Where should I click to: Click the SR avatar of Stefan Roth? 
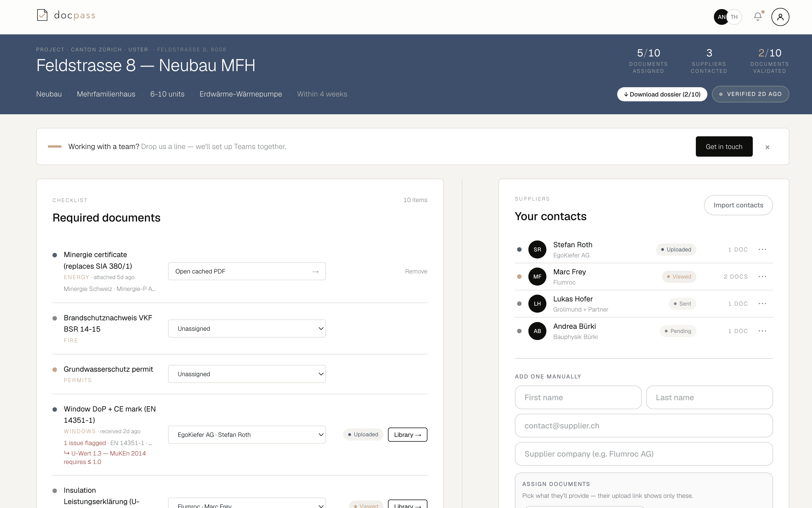coord(537,249)
